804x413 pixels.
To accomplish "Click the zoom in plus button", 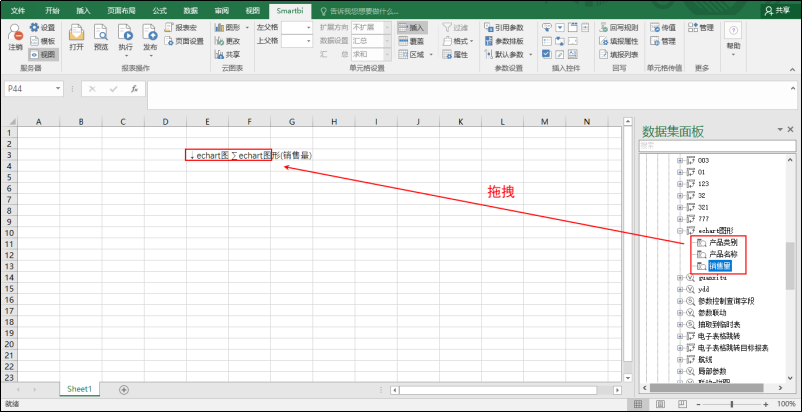I will pos(766,404).
